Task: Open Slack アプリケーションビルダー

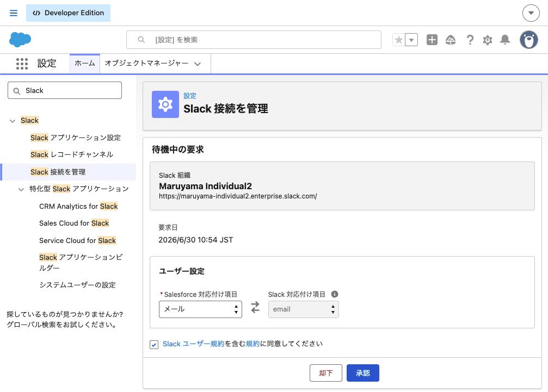Action: point(81,263)
